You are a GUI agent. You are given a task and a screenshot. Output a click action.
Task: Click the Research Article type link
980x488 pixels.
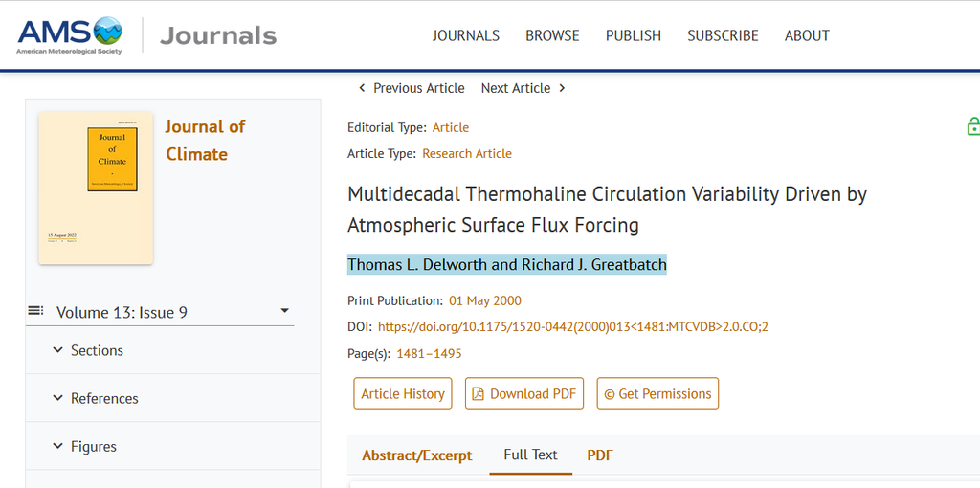pyautogui.click(x=467, y=153)
